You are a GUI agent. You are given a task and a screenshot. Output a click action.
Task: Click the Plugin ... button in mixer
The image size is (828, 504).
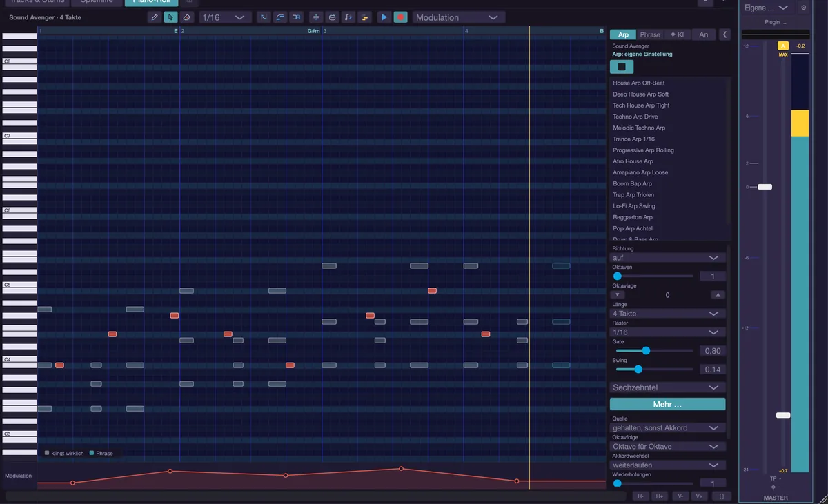tap(776, 22)
